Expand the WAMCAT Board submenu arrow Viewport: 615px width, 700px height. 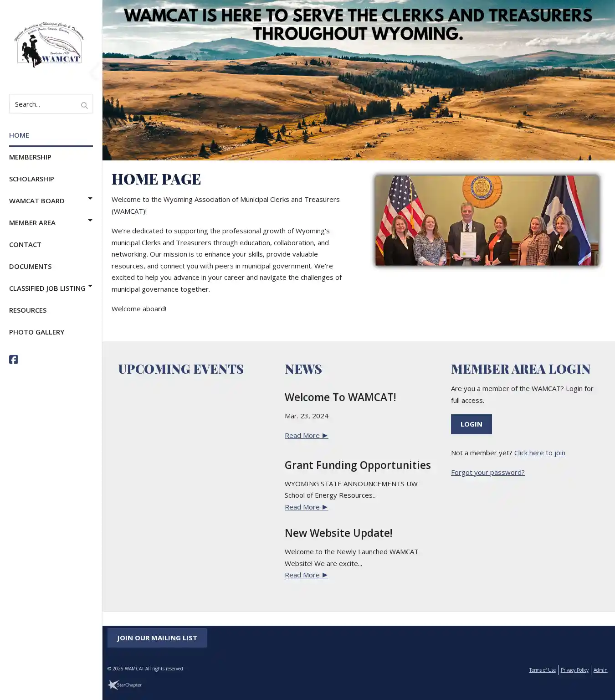pyautogui.click(x=90, y=199)
